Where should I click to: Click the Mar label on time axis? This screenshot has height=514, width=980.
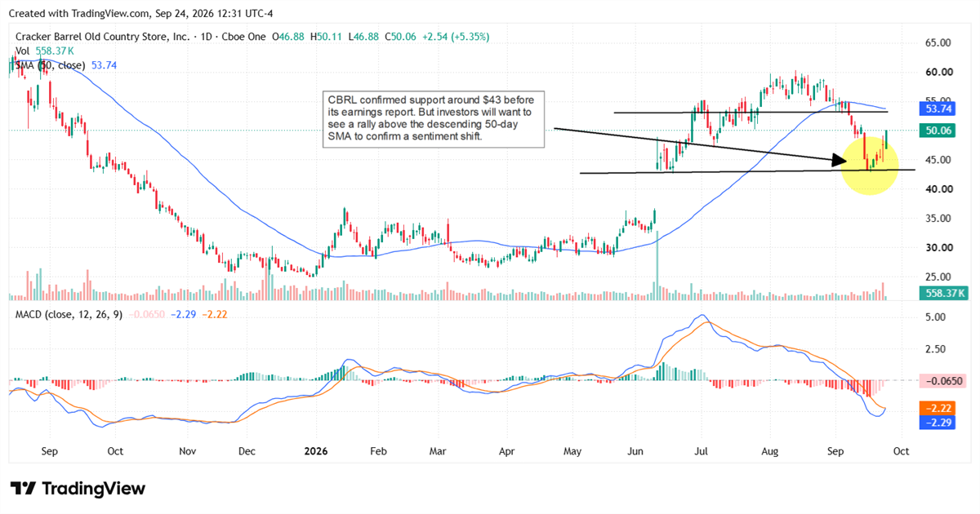point(437,450)
